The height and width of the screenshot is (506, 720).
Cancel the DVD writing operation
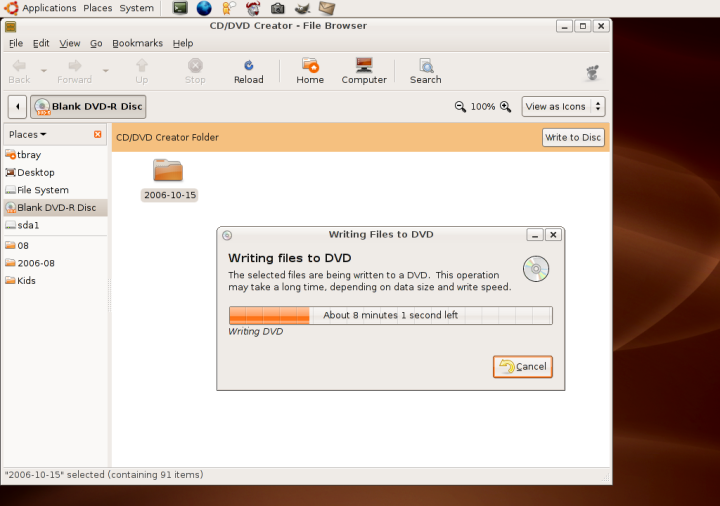click(x=523, y=366)
